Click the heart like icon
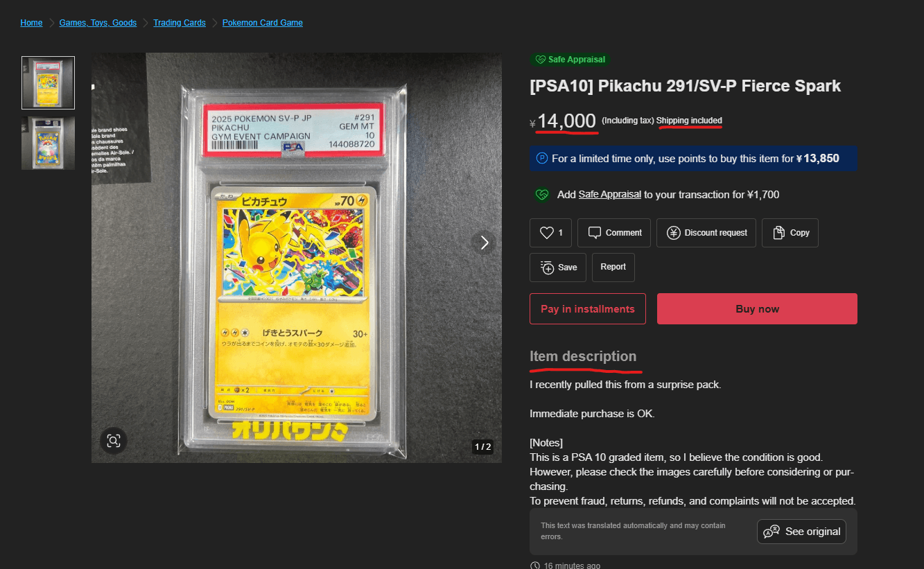This screenshot has width=924, height=569. [547, 233]
